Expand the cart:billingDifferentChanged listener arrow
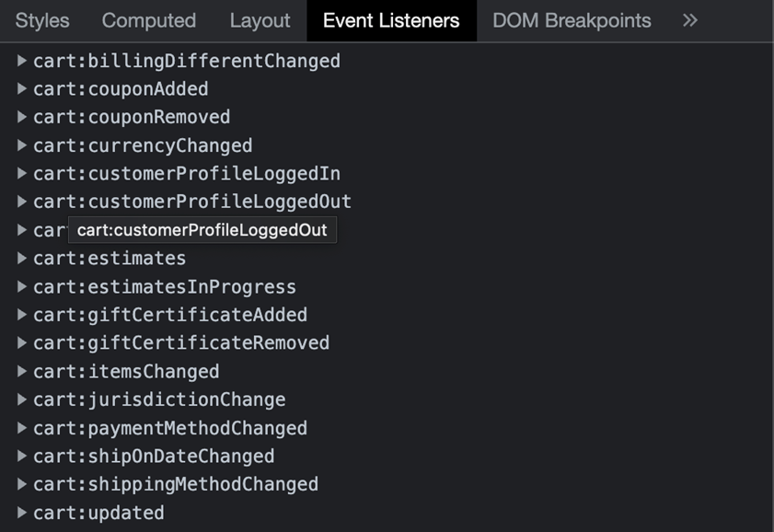Viewport: 774px width, 532px height. tap(22, 61)
